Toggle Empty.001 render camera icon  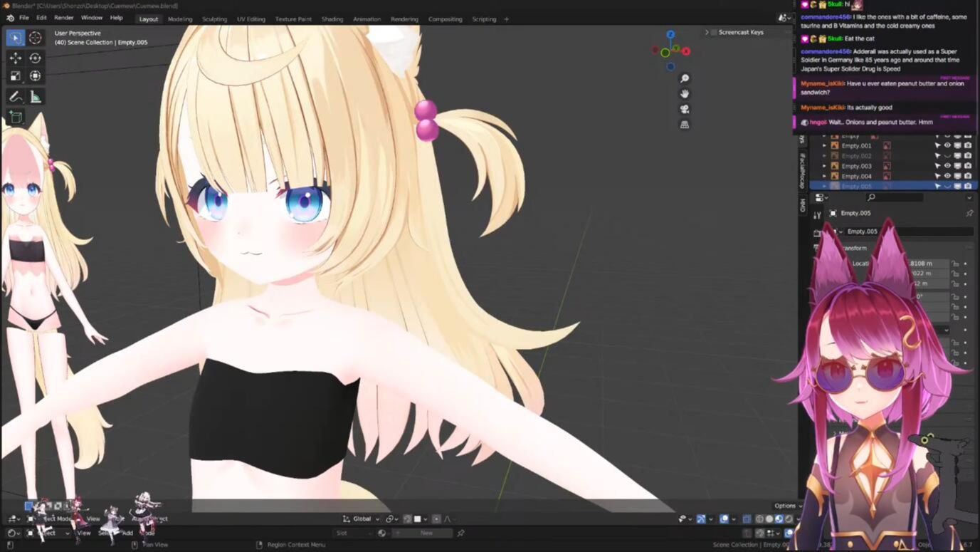[968, 146]
